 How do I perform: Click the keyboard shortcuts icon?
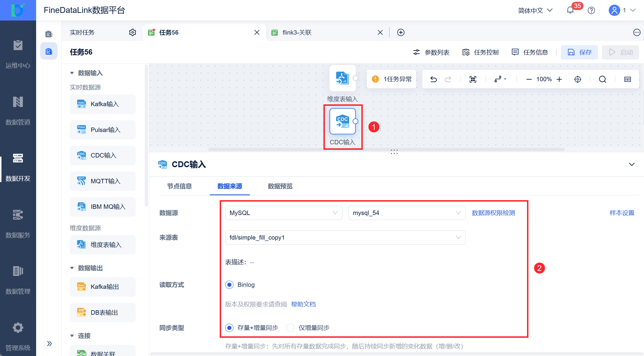pyautogui.click(x=628, y=79)
